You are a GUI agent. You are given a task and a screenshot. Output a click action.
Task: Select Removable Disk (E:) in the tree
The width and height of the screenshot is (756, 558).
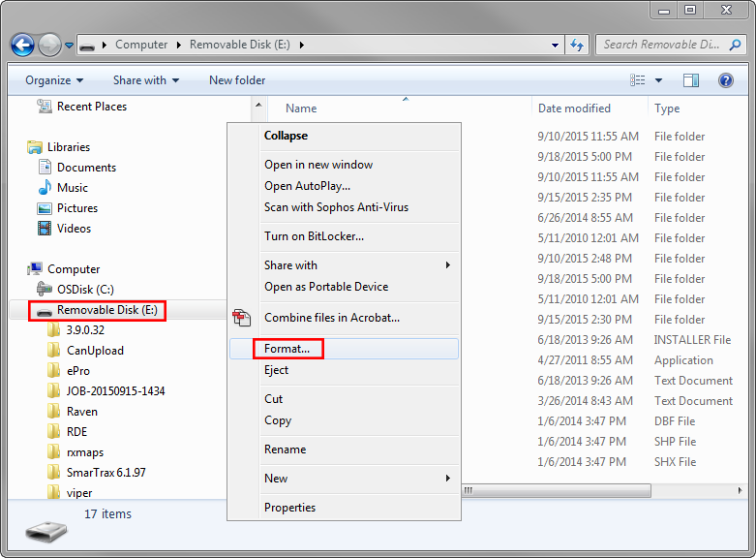tap(106, 310)
